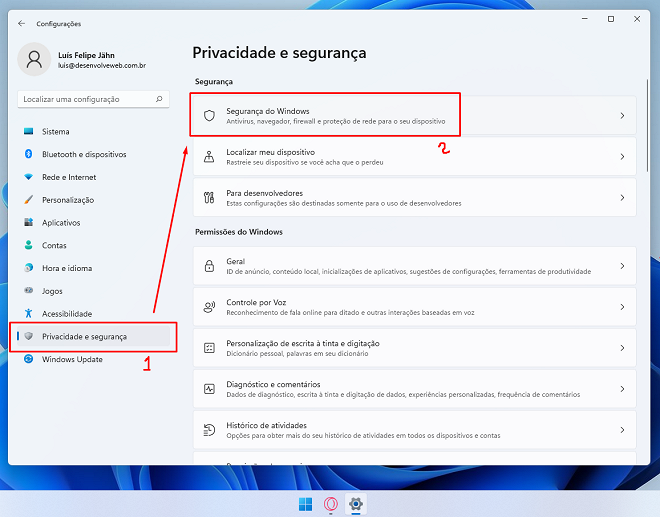The image size is (660, 517).
Task: Click the Diagnóstico e comentários icon
Action: [x=209, y=389]
